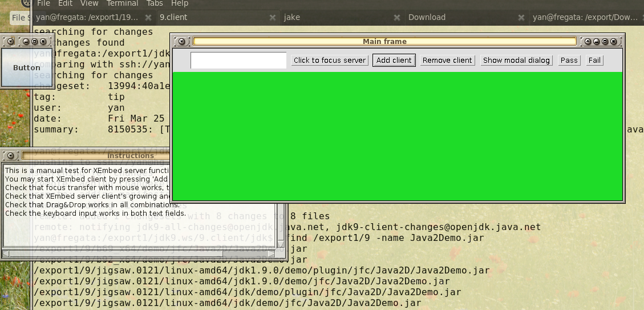Open the Instructions window menu icon
This screenshot has height=310, width=644.
coord(10,156)
